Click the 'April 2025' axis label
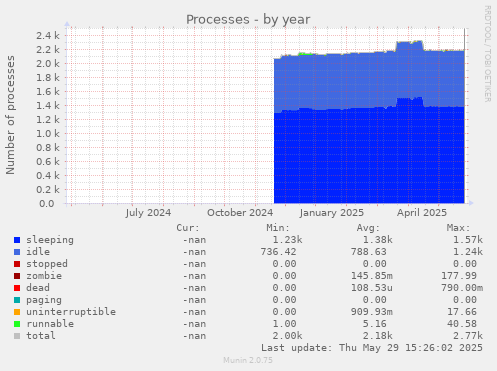This screenshot has height=371, width=497. [x=422, y=213]
